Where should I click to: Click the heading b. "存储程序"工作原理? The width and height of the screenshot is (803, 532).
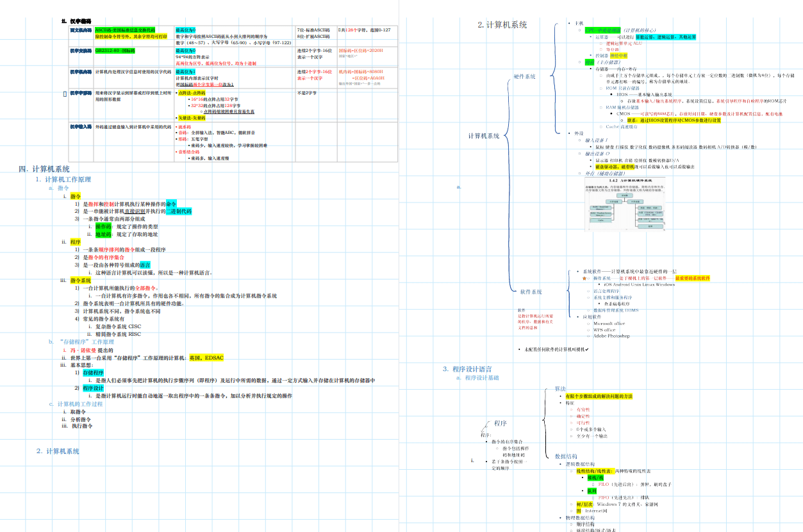point(81,342)
